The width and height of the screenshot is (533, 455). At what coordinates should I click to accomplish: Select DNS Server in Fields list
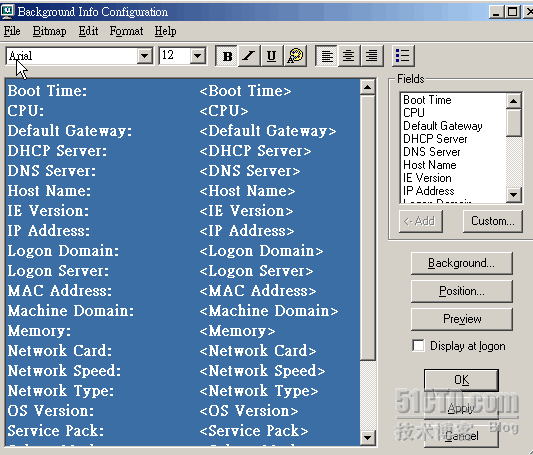click(x=432, y=152)
